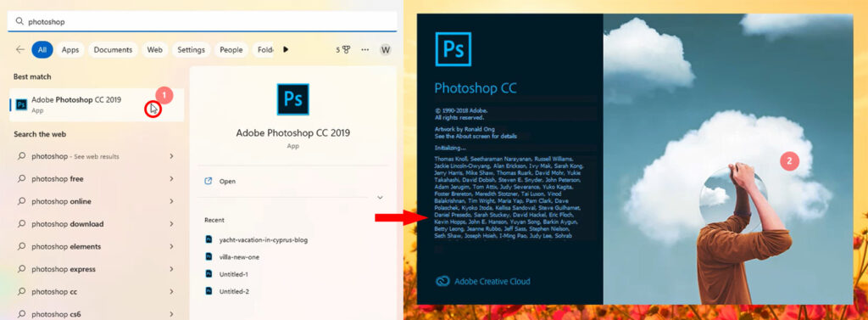Click the large Photoshop icon in details pane

click(x=292, y=99)
